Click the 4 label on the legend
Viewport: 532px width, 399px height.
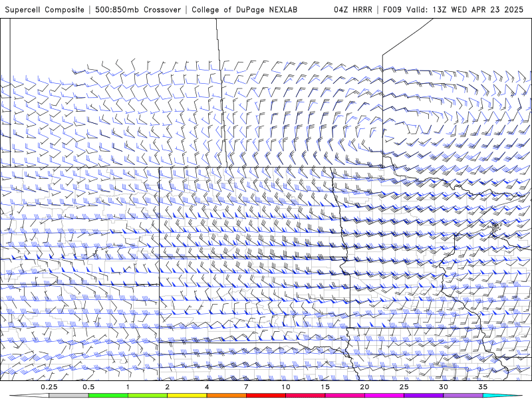207,387
